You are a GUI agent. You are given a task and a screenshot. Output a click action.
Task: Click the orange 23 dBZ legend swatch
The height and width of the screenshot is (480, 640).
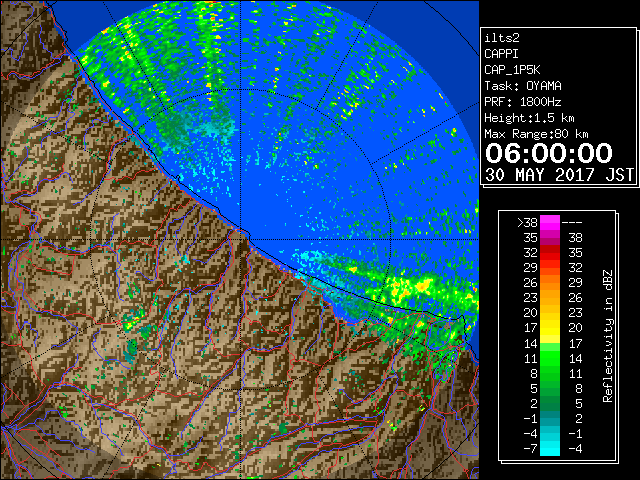[550, 298]
